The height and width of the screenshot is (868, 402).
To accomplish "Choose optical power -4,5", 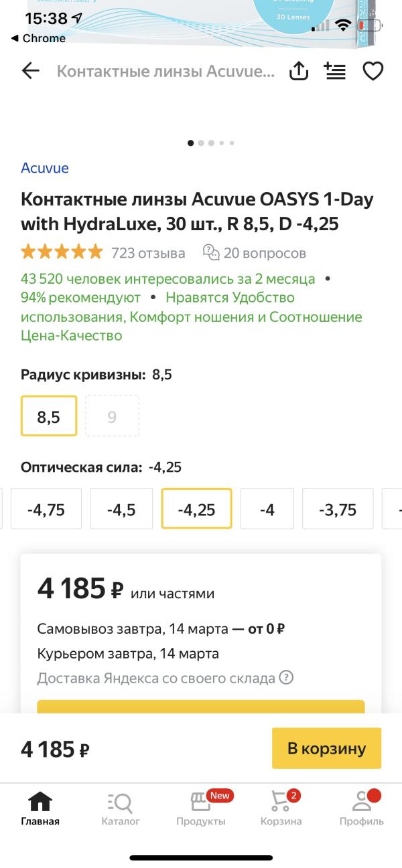I will click(x=121, y=509).
